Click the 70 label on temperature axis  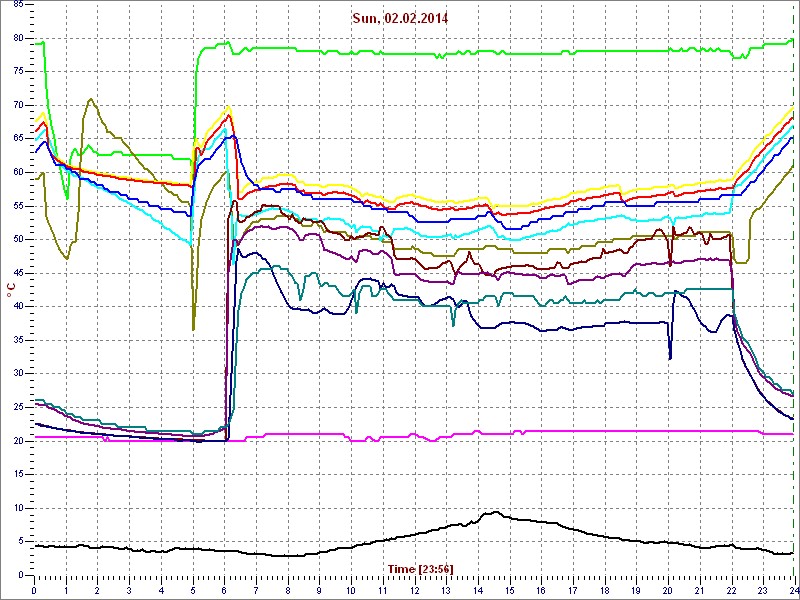pyautogui.click(x=17, y=105)
